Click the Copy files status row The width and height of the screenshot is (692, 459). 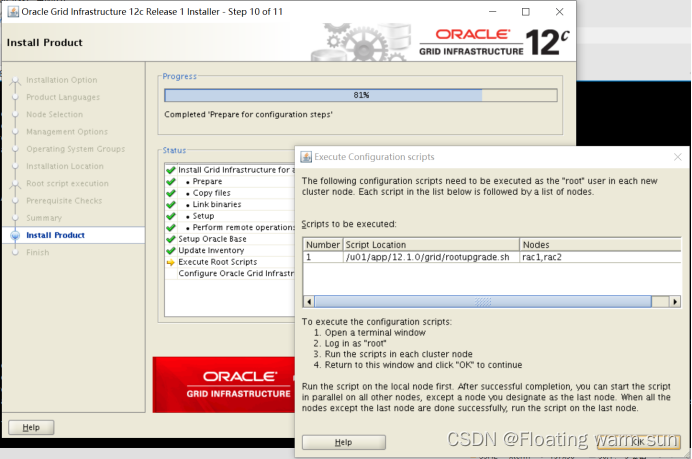pos(229,193)
